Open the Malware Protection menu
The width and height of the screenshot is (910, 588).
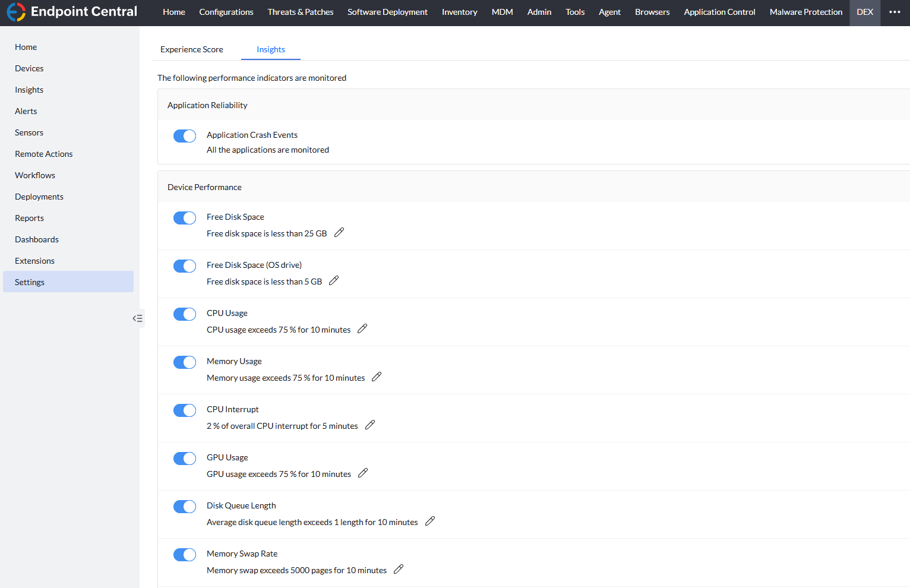click(806, 12)
